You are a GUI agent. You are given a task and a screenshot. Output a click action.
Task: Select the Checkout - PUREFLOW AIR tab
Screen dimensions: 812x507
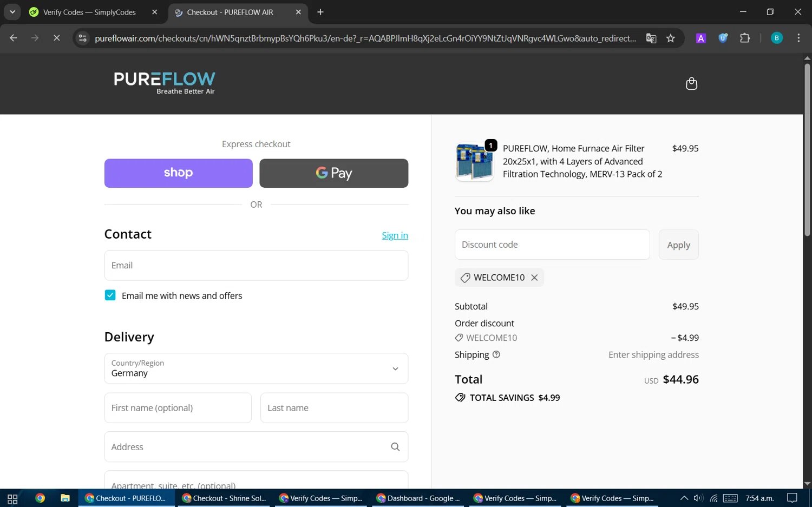(230, 12)
